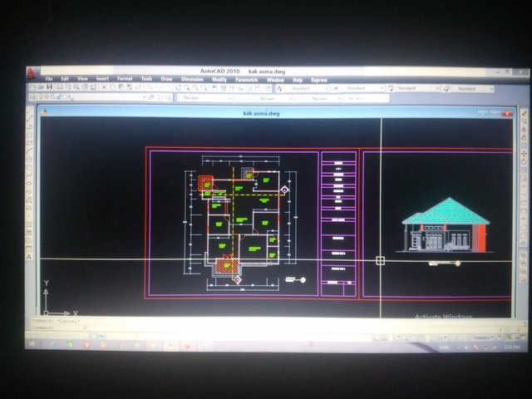Select the Line tool in Draw toolbar
Screen dimensions: 532x399
(x=30, y=111)
